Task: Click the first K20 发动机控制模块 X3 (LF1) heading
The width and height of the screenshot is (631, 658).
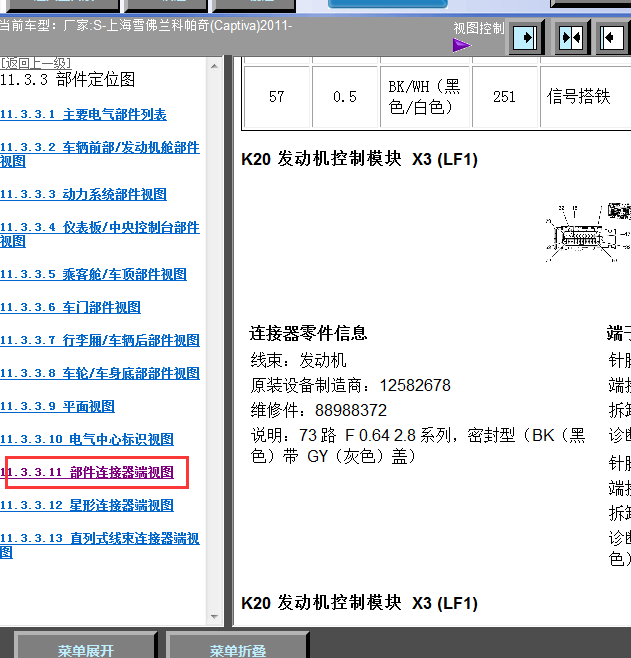Action: pyautogui.click(x=360, y=159)
